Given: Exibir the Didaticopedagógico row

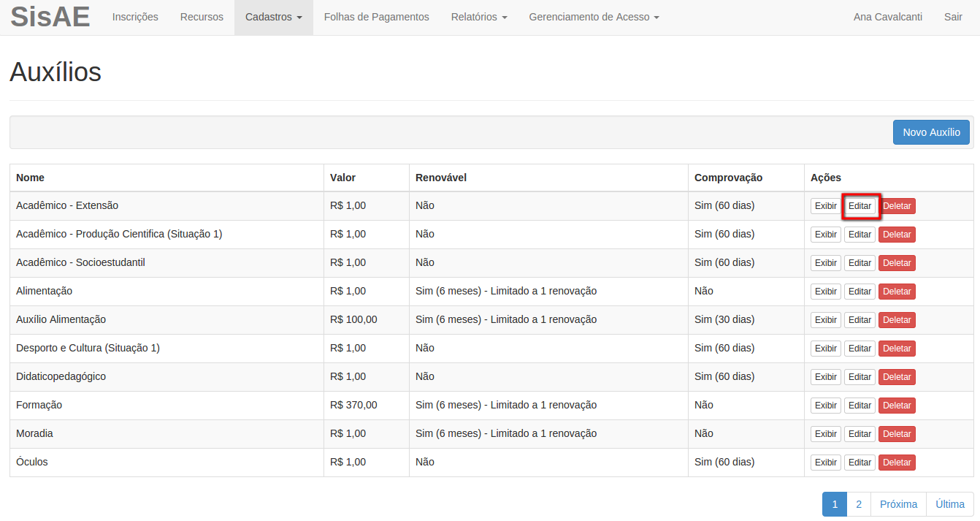Looking at the screenshot, I should (x=826, y=377).
